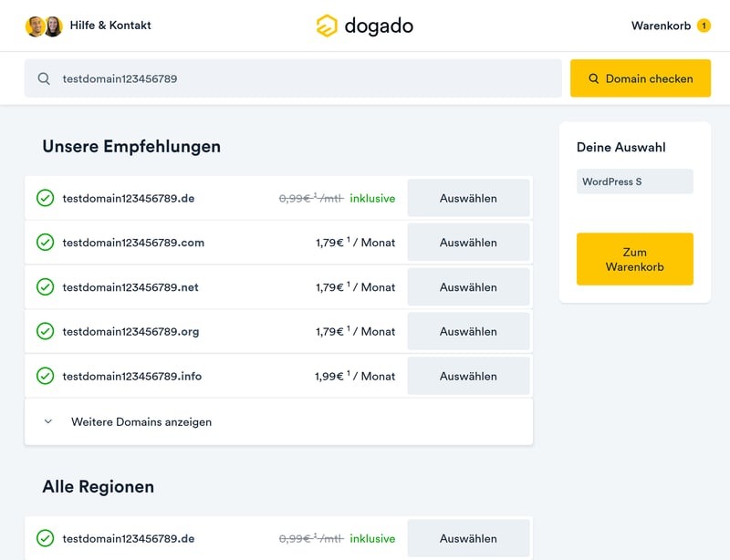Click green checkmark beside testdomain123456789.net
The image size is (730, 560).
[x=45, y=287]
